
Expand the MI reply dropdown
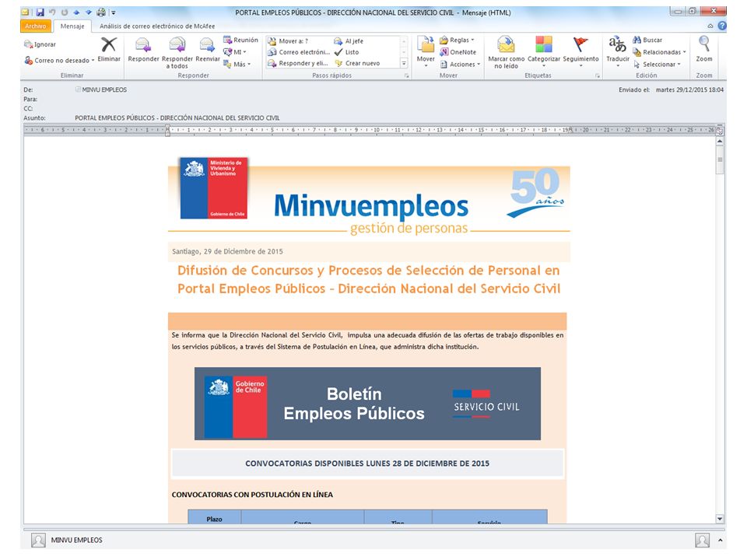245,52
